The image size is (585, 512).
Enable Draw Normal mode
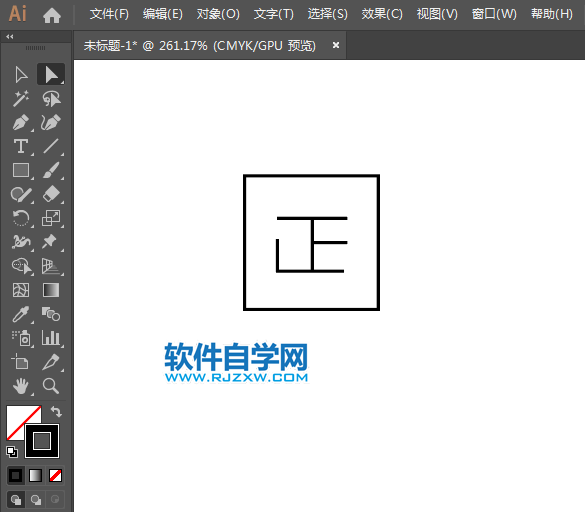[x=16, y=499]
